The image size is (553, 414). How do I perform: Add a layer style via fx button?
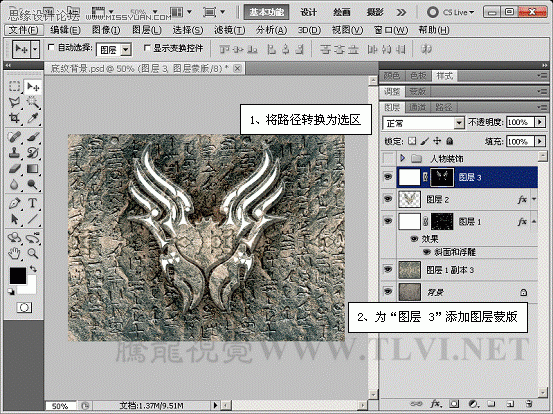pos(435,404)
